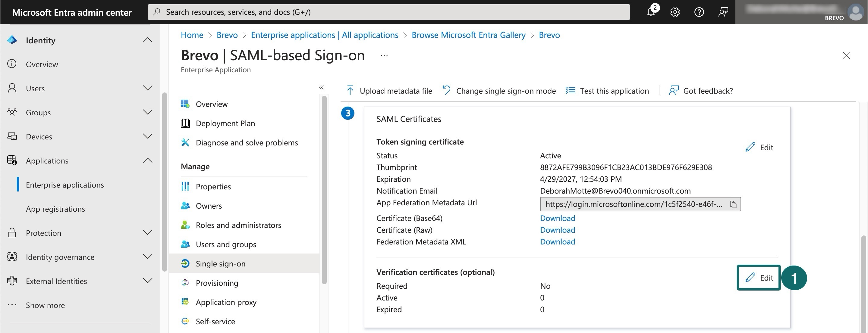Navigate to Home via breadcrumb
This screenshot has width=868, height=333.
[x=192, y=35]
